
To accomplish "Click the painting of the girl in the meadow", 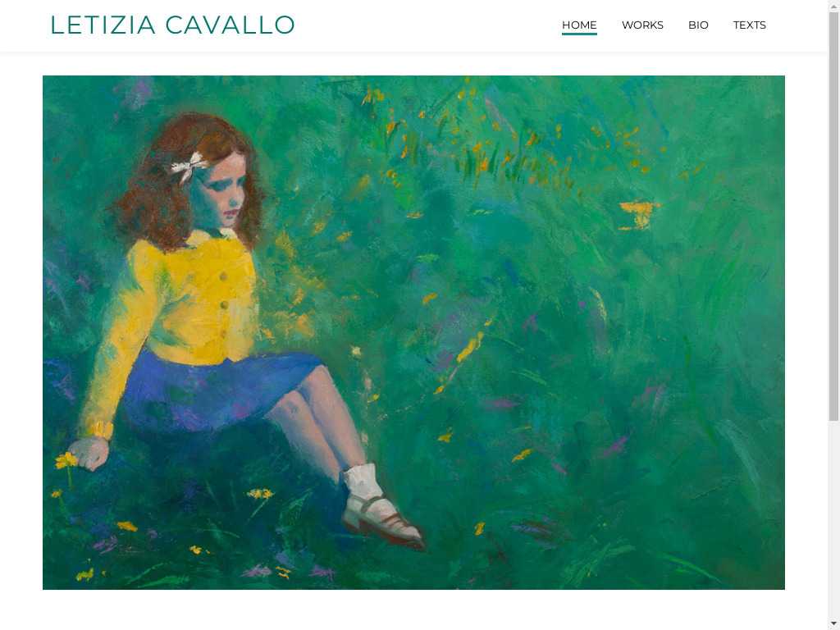I will click(413, 332).
